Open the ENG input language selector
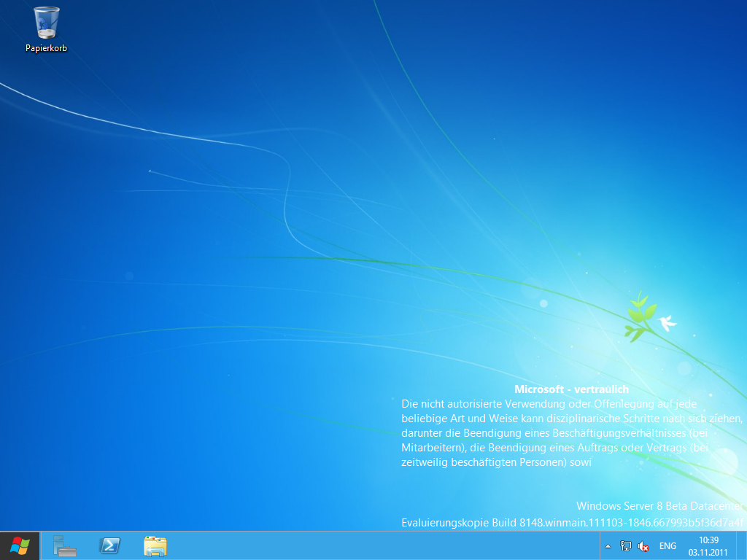Image resolution: width=747 pixels, height=560 pixels. (667, 546)
